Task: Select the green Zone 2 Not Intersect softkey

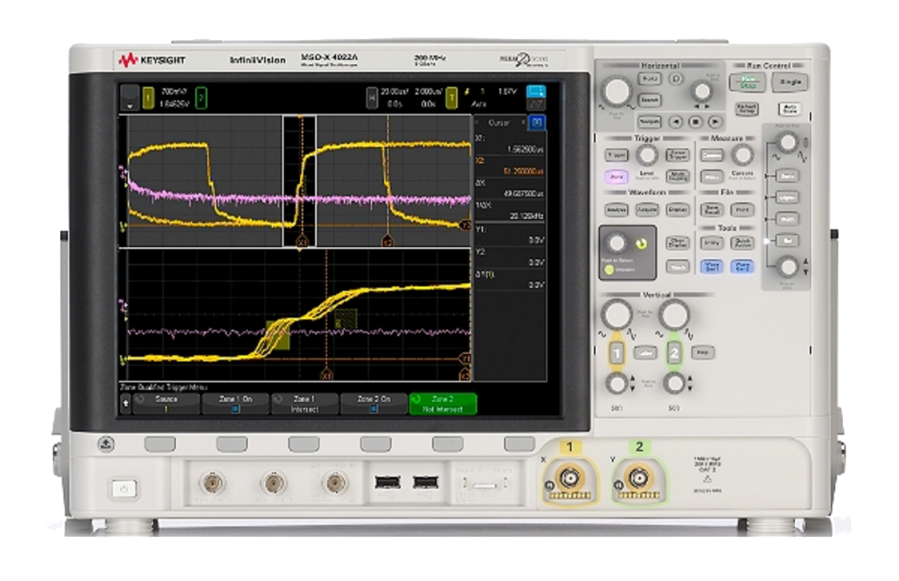Action: (443, 404)
